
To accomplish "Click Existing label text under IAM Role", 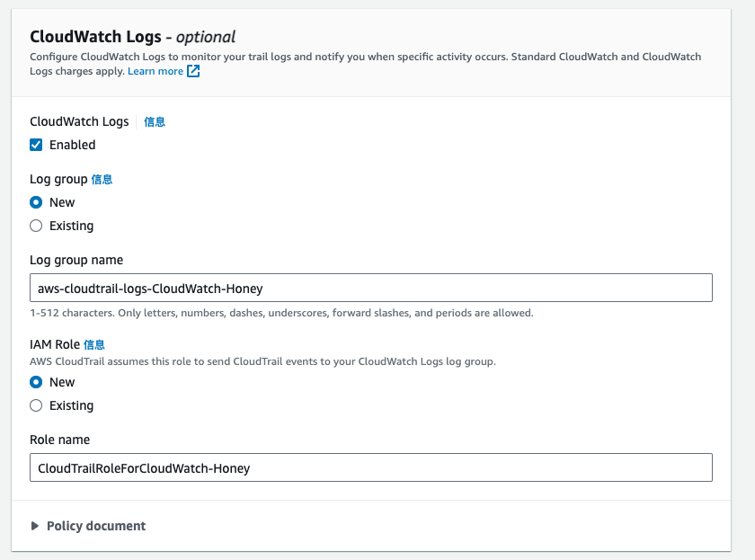I will point(71,405).
